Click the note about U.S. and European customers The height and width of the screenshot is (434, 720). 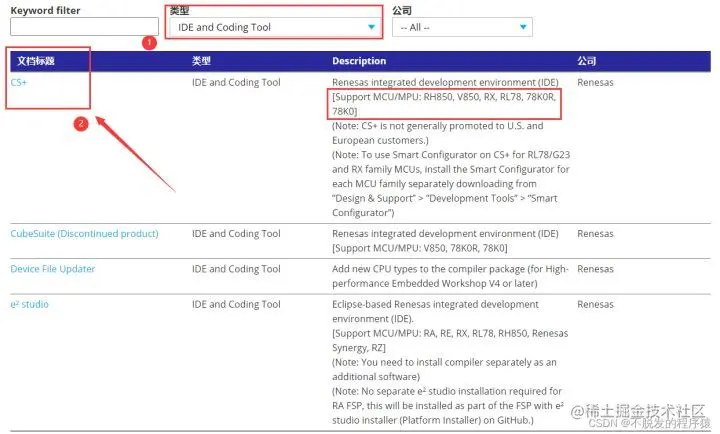(438, 133)
